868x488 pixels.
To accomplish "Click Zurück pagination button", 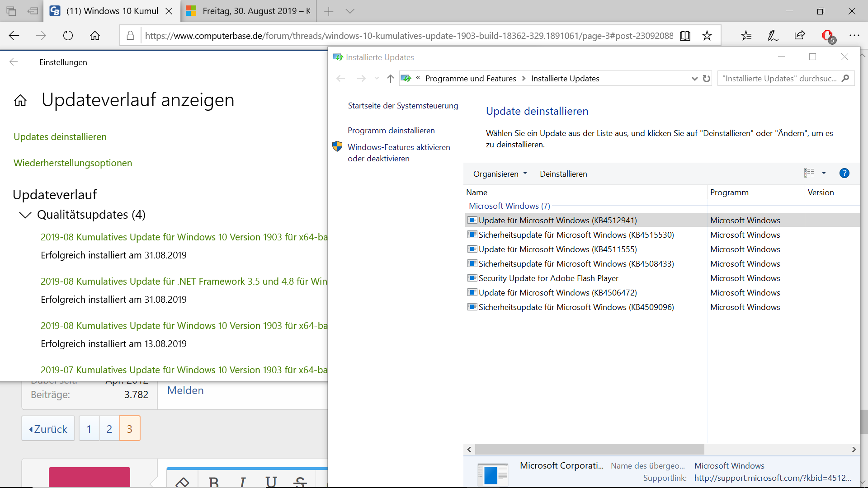I will tap(48, 429).
